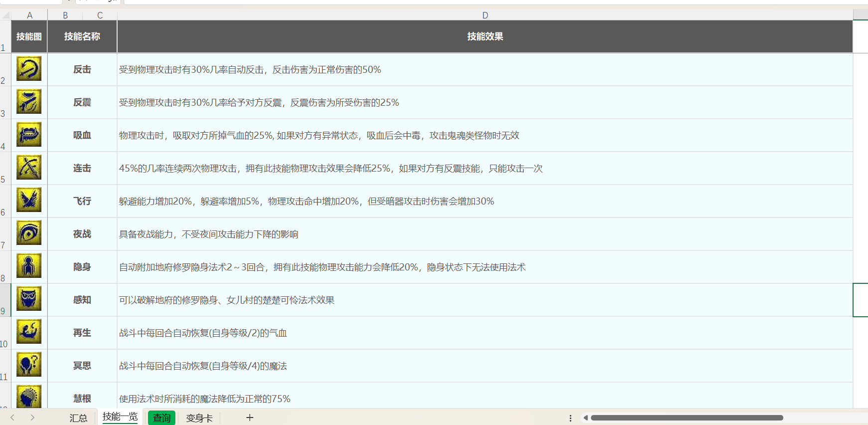Click the 冥思 skill icon
This screenshot has width=868, height=425.
(x=29, y=365)
